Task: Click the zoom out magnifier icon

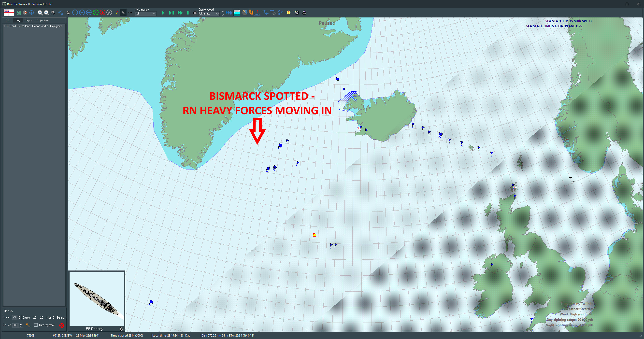Action: point(46,13)
